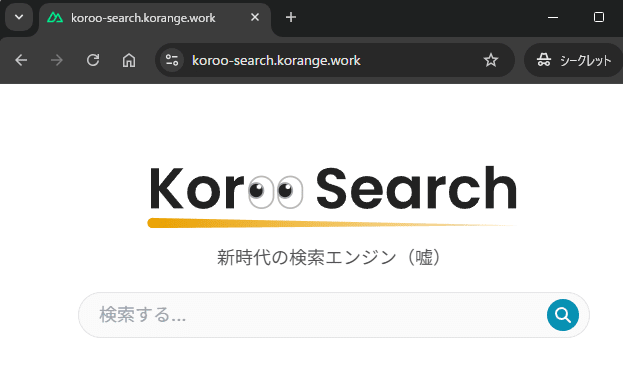Click the tagline 新時代の検索エンジン（嘘）
This screenshot has width=623, height=373.
pyautogui.click(x=329, y=257)
